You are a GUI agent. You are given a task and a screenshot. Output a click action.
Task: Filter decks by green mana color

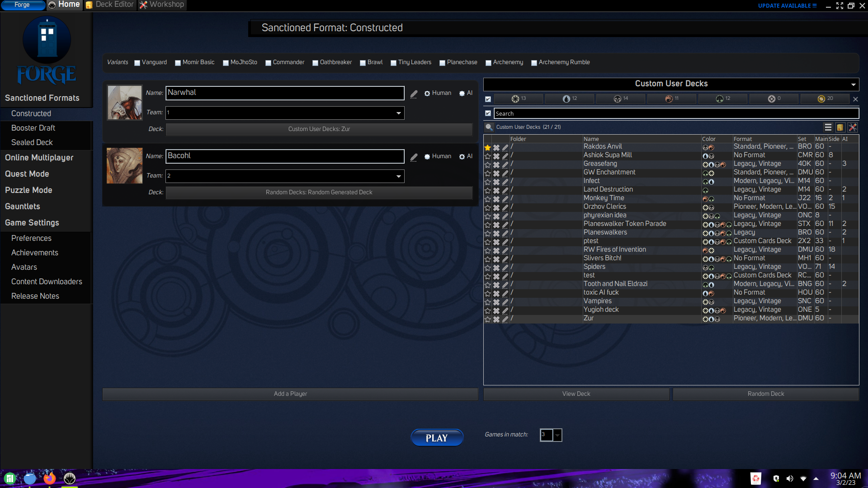[723, 99]
